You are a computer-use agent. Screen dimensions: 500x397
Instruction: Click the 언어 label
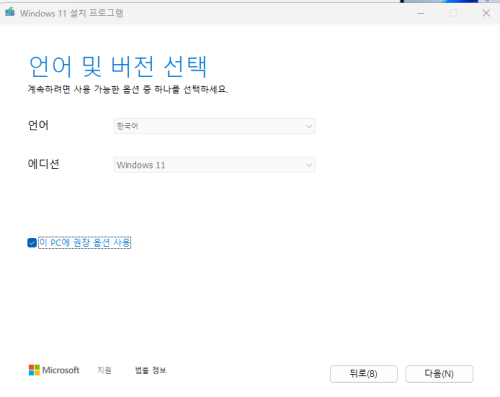click(38, 125)
